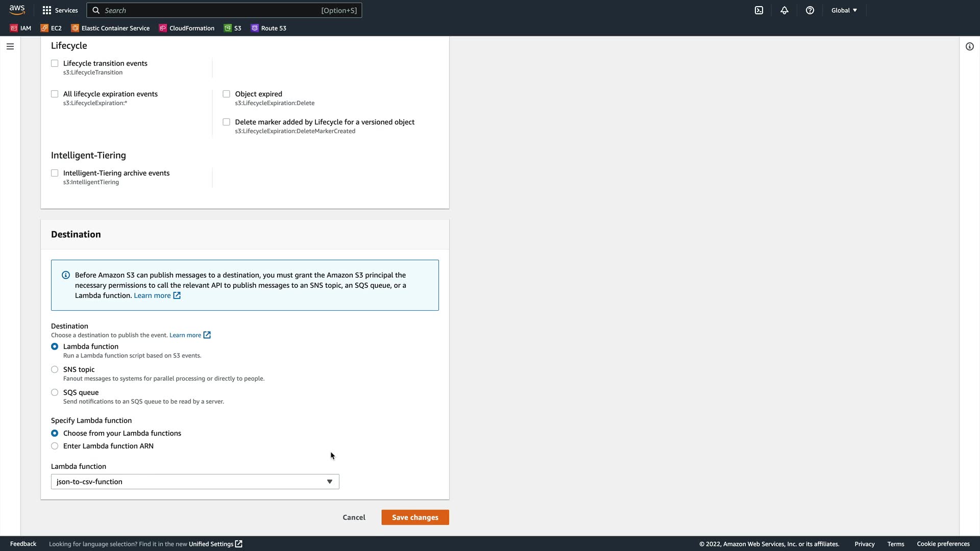Click the Save changes button
980x551 pixels.
(x=415, y=517)
